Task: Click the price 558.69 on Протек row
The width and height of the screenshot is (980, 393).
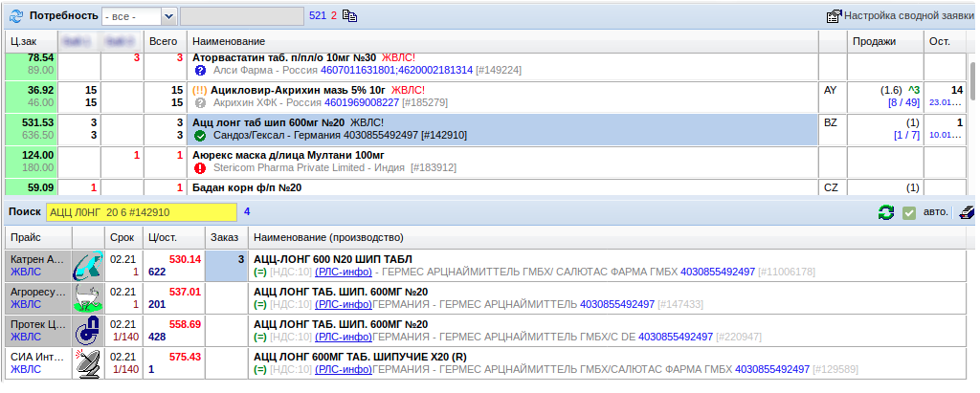Action: click(185, 323)
